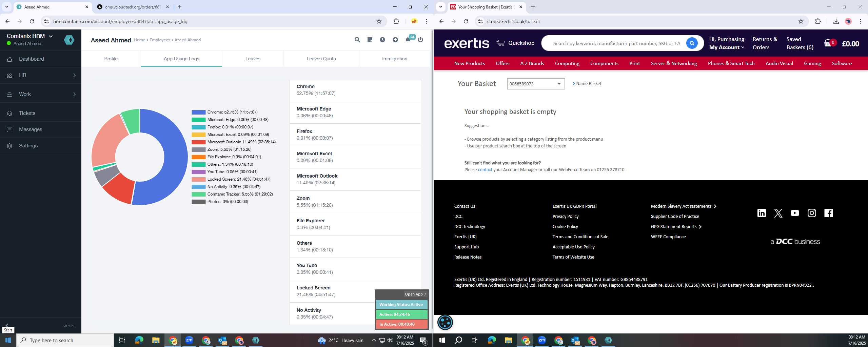The image size is (868, 347).
Task: Open Exertis X (Twitter) social icon
Action: [778, 213]
